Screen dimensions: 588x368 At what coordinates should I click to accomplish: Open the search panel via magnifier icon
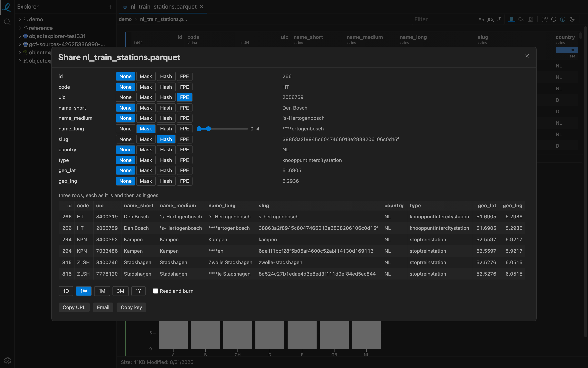(7, 22)
